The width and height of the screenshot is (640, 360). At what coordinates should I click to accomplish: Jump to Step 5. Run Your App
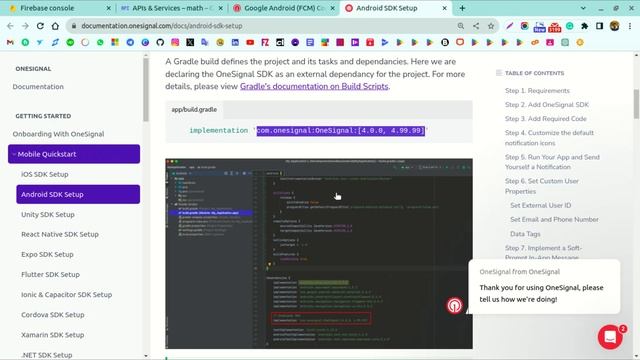[x=552, y=162]
